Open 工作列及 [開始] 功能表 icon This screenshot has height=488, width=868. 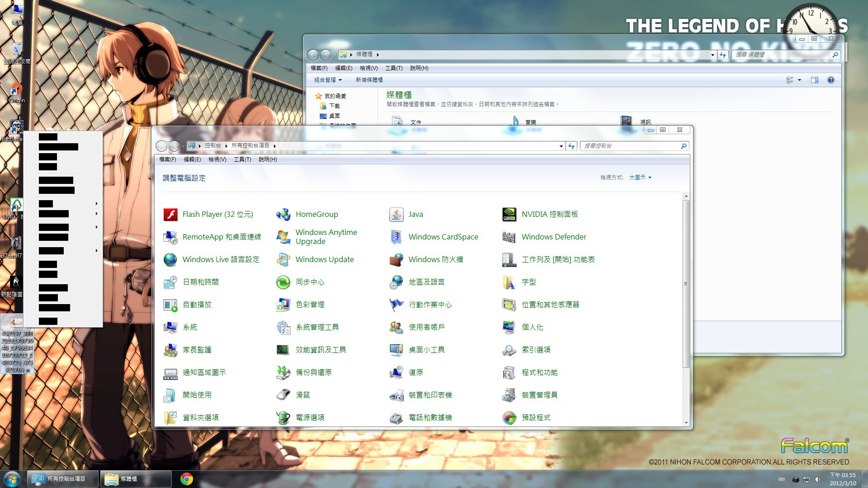[509, 259]
